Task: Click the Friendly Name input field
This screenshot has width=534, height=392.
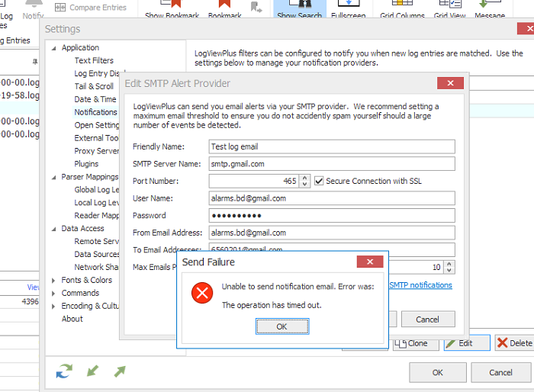Action: tap(332, 146)
